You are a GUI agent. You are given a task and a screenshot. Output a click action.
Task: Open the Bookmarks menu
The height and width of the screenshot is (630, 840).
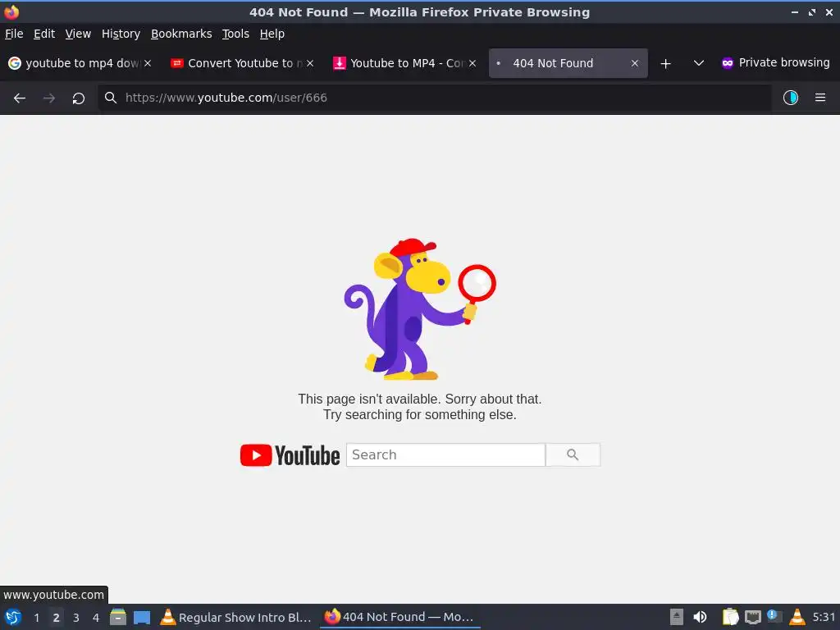point(181,34)
